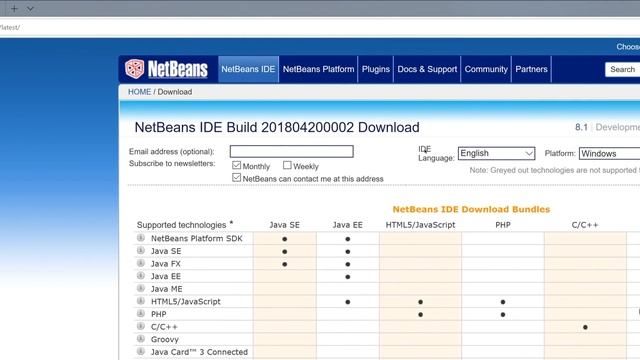
Task: Click the Supported technologies heading
Action: click(x=181, y=225)
